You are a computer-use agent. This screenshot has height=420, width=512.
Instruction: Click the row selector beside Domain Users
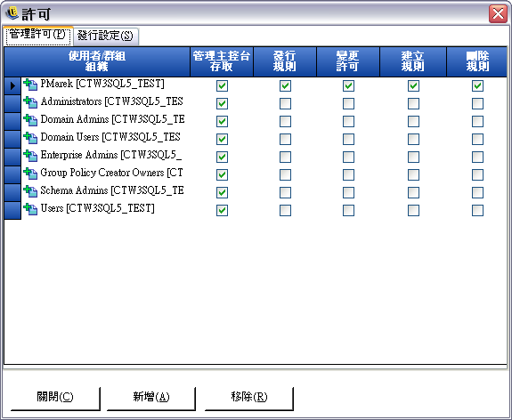point(12,140)
